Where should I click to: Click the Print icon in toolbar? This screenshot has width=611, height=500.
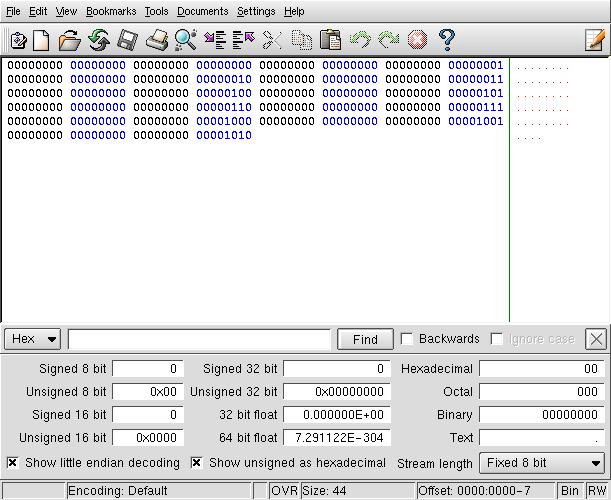[x=157, y=40]
